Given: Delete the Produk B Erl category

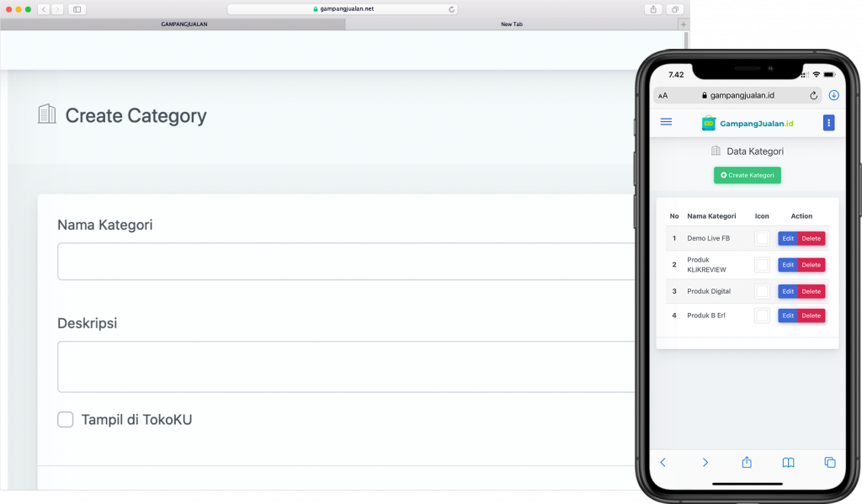Looking at the screenshot, I should (x=811, y=316).
